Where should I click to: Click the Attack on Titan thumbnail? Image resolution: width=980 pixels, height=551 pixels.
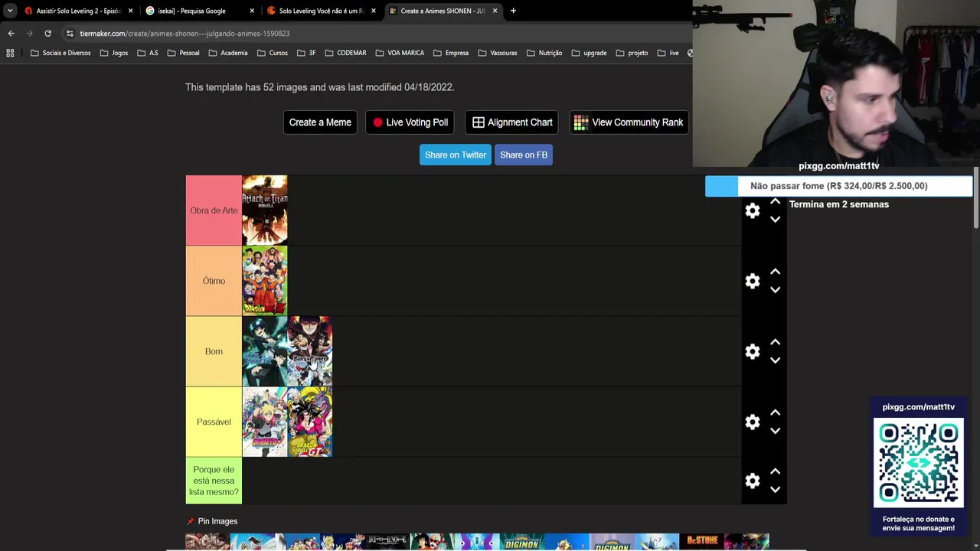[265, 210]
